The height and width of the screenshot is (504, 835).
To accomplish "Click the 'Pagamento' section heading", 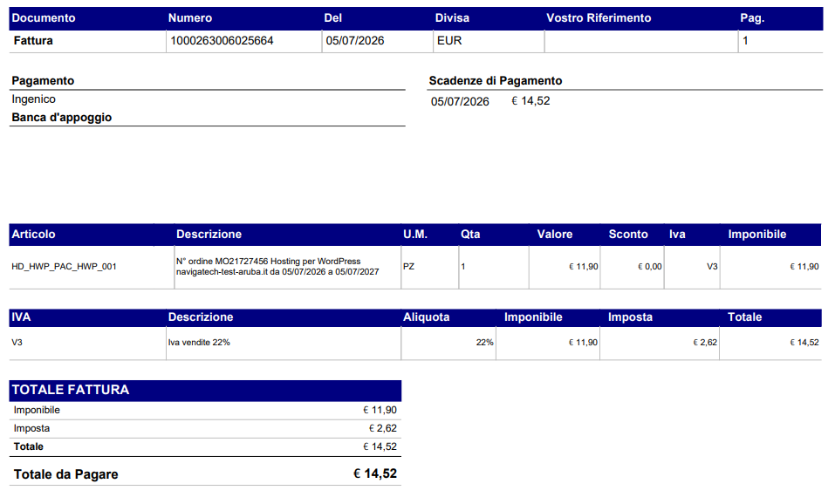I will (43, 81).
